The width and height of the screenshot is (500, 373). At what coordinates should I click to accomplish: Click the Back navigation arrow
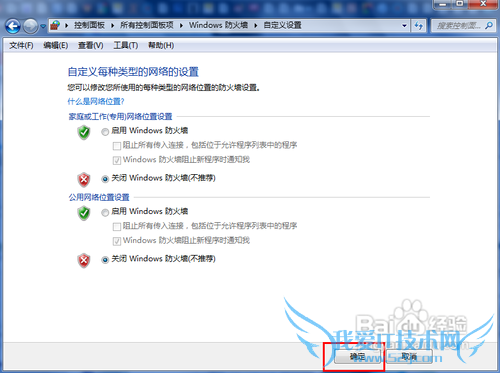tap(13, 26)
